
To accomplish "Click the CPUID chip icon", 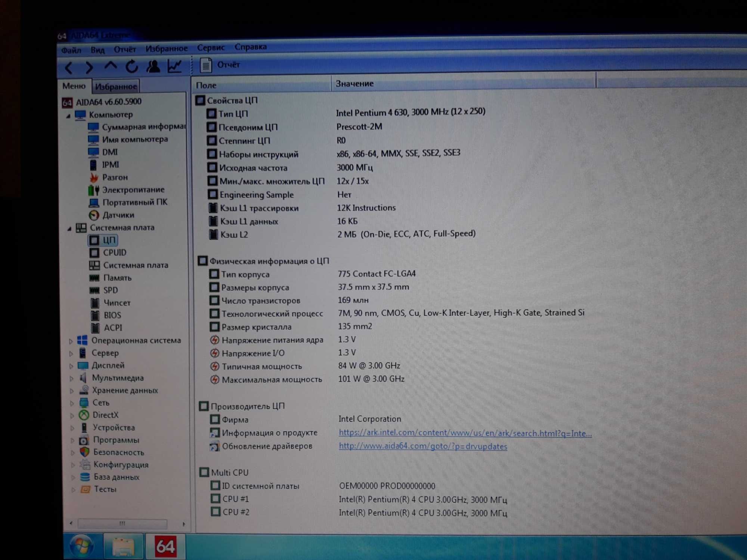I will 94,253.
